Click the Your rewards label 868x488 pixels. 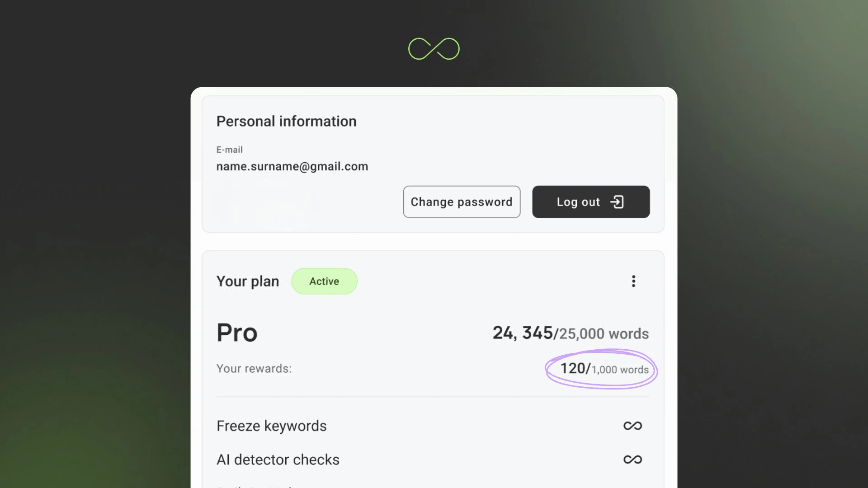[254, 369]
